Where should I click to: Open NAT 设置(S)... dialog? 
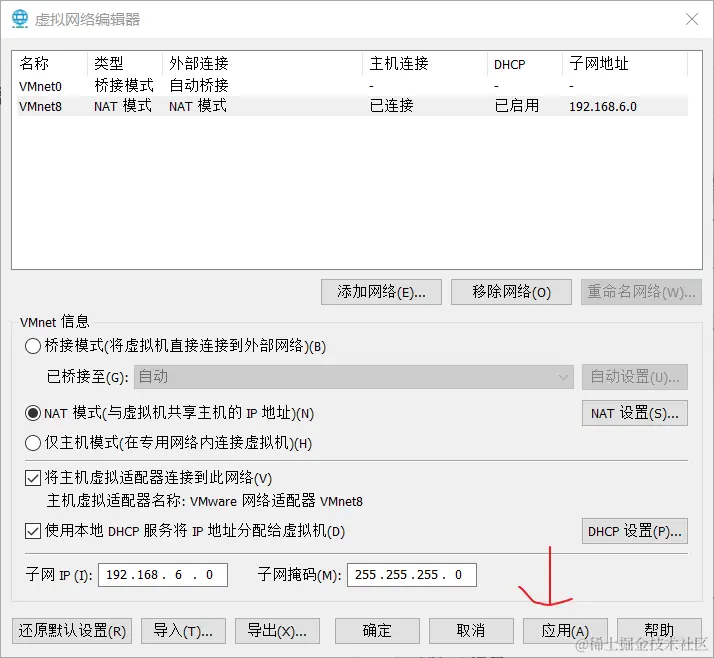coord(635,413)
